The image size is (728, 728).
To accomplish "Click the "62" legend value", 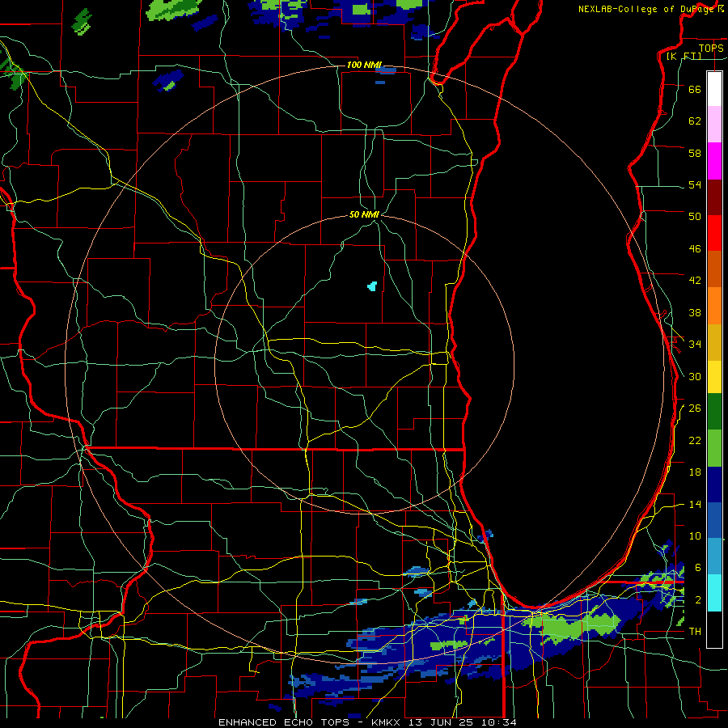I will pos(695,121).
